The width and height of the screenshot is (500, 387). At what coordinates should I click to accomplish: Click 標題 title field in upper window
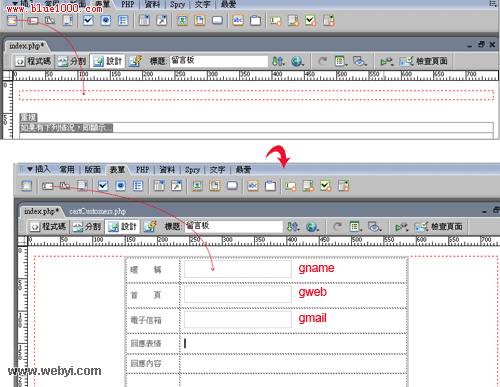click(219, 61)
